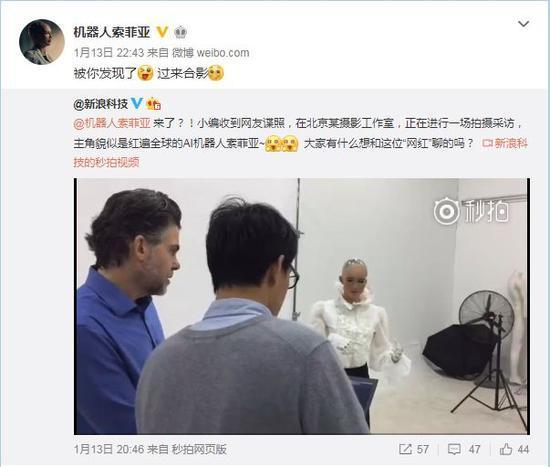Open the 1月13日 22:43 post timestamp

point(109,53)
